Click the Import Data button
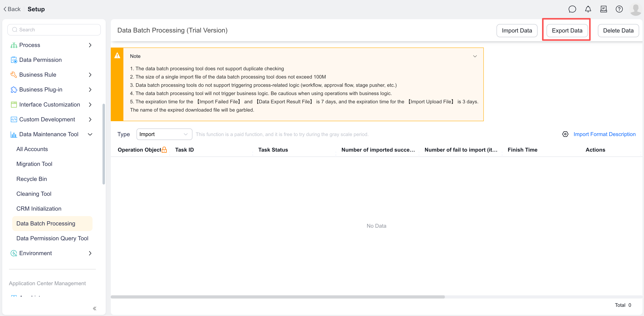This screenshot has height=316, width=644. click(x=517, y=30)
